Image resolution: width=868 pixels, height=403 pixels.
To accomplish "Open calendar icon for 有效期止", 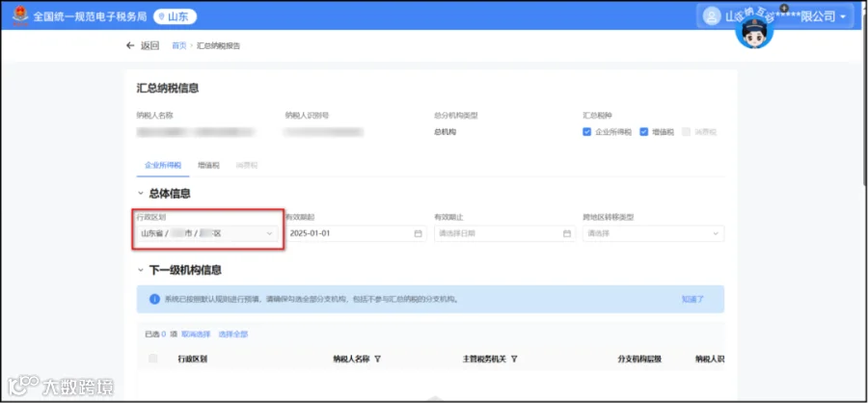I will (567, 233).
